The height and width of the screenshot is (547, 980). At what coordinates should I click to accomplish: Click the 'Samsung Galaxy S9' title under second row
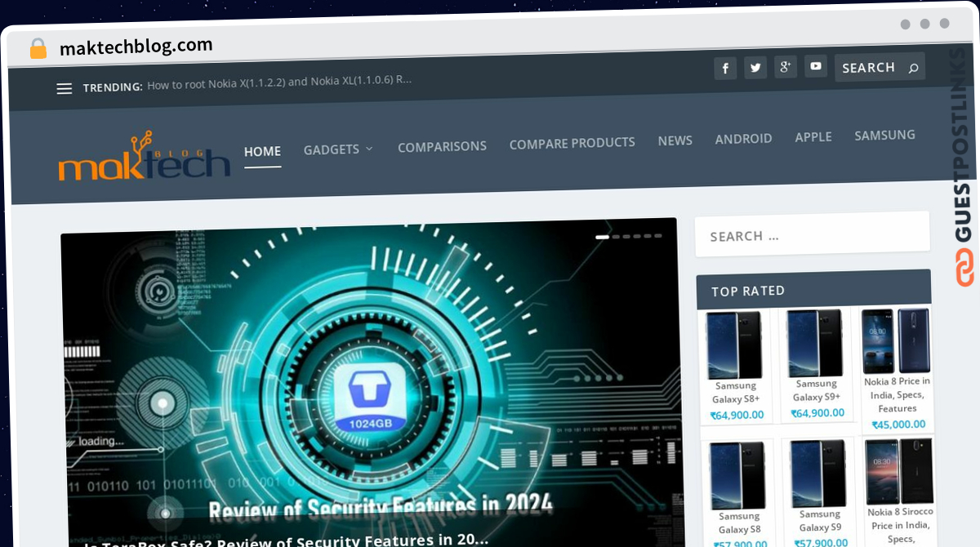coord(819,521)
